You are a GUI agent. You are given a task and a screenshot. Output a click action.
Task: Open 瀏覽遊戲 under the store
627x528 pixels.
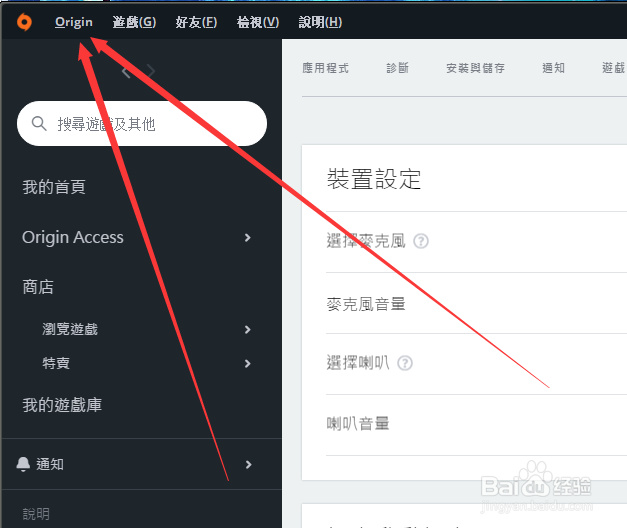[70, 329]
